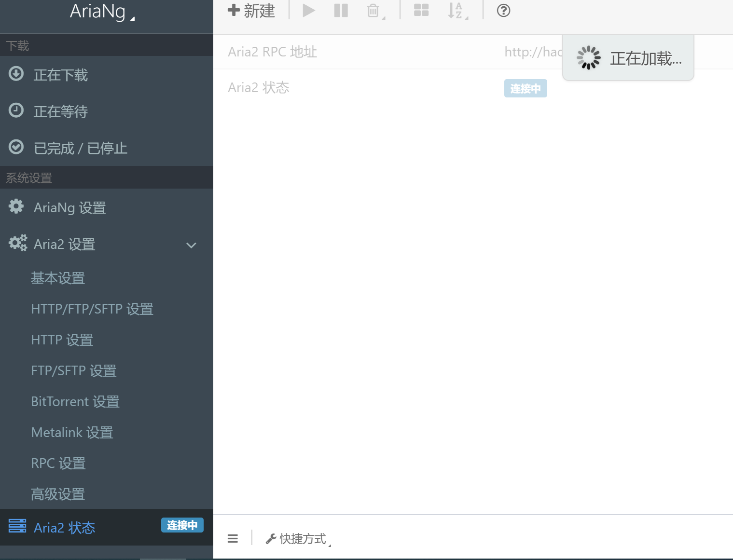The width and height of the screenshot is (733, 560).
Task: Click the plus icon for new task
Action: (x=234, y=10)
